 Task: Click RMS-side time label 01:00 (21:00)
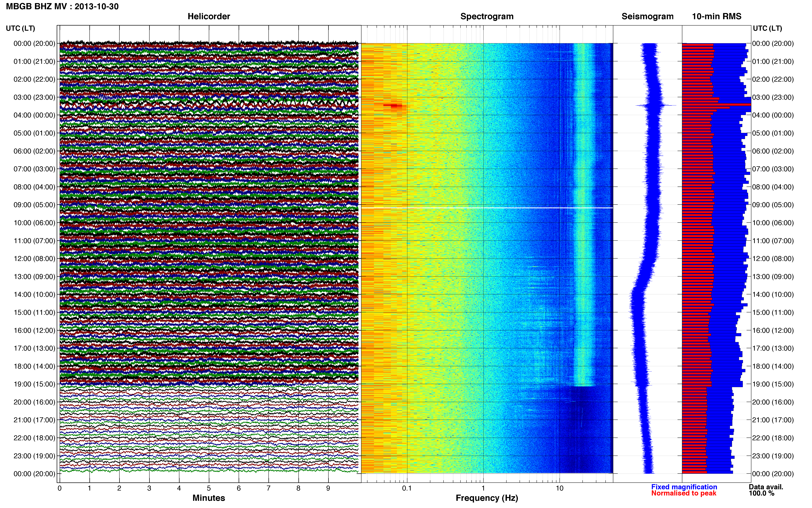click(773, 62)
